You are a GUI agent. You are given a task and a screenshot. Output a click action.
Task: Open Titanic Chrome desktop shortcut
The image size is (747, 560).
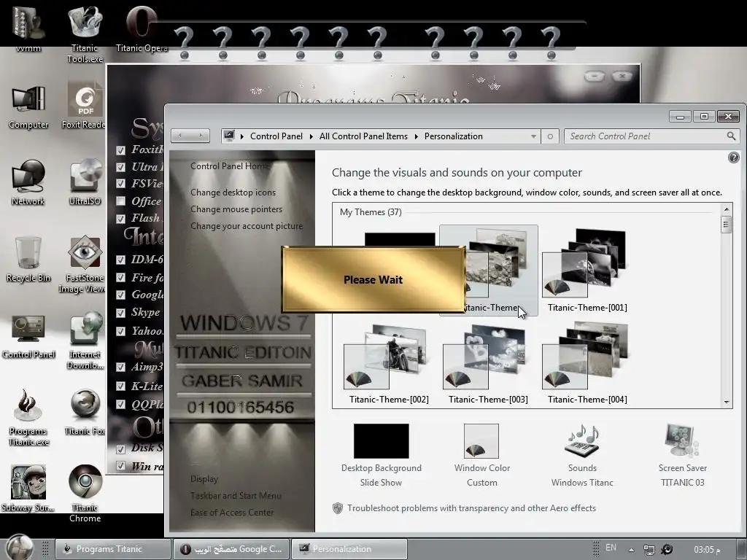click(x=85, y=494)
